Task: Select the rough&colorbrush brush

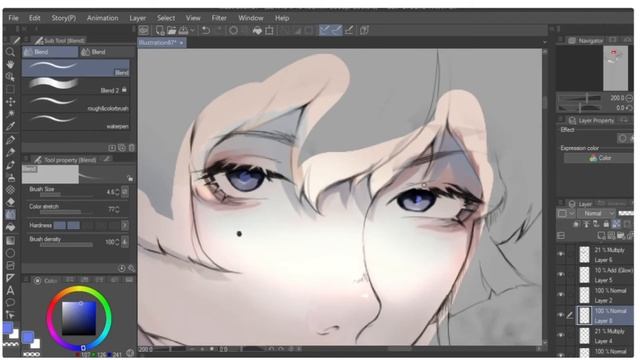Action: pos(76,104)
